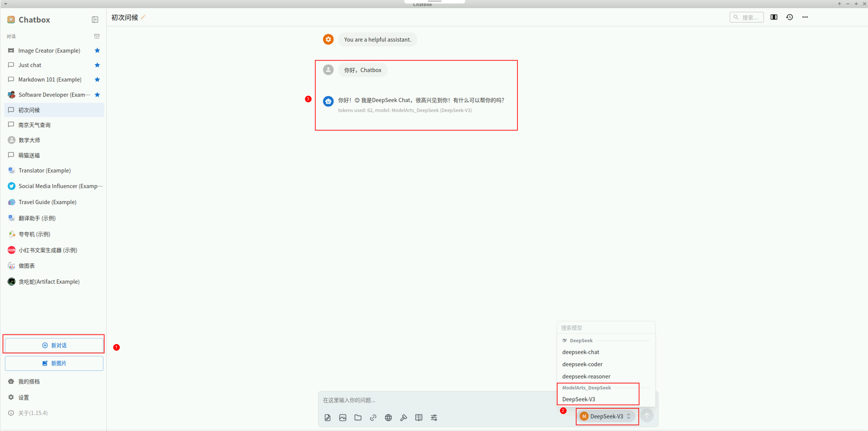Click the edit title pencil icon
The image size is (868, 431).
(143, 17)
